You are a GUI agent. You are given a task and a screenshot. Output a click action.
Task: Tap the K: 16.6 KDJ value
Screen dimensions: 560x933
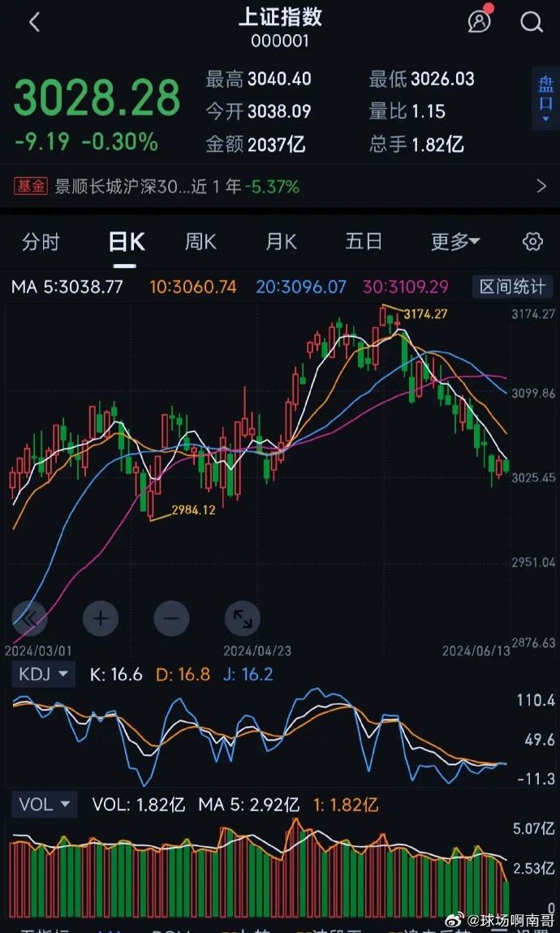[x=116, y=674]
